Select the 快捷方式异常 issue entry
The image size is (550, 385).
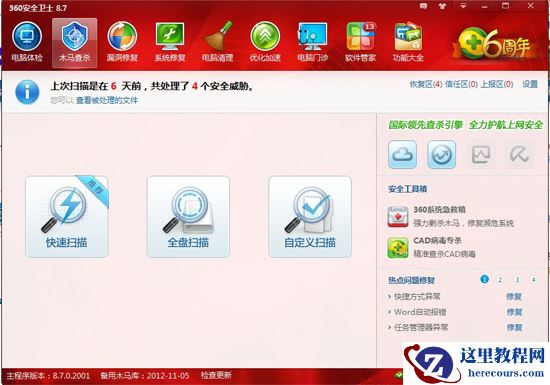click(417, 297)
